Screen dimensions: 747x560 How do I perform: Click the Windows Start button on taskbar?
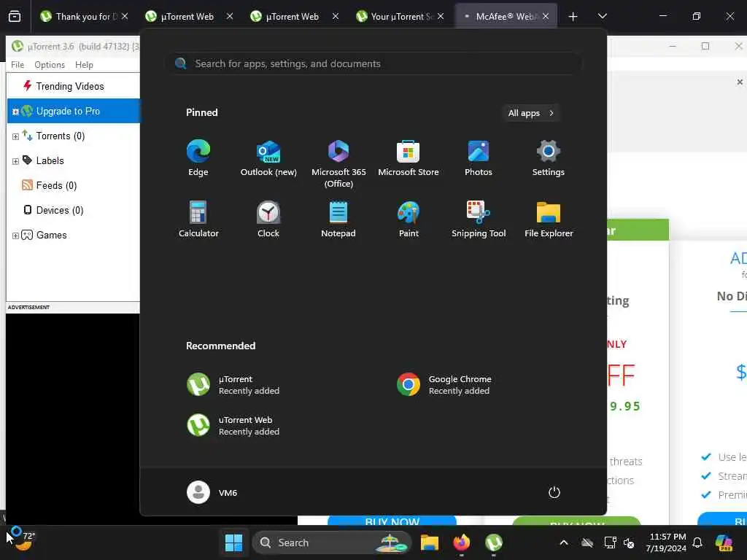233,542
